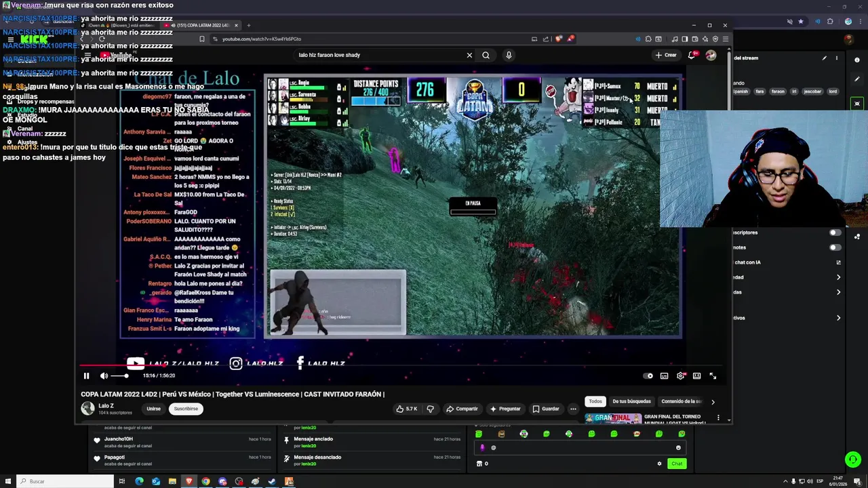The height and width of the screenshot is (488, 868).
Task: Clear the YouTube search box text
Action: [x=469, y=55]
